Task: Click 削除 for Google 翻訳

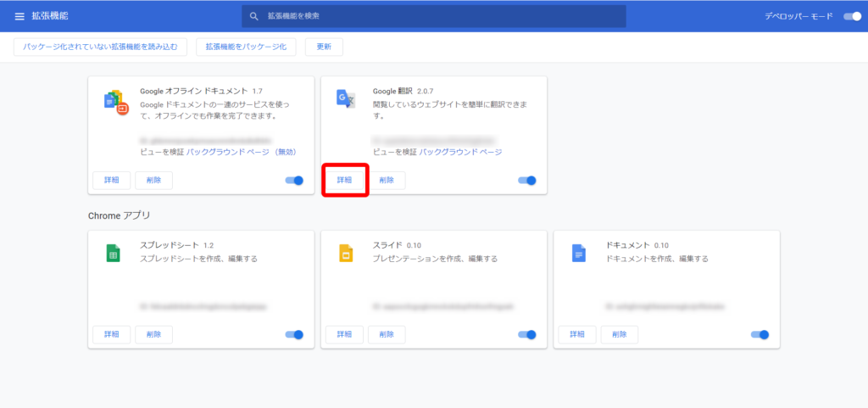Action: [387, 181]
